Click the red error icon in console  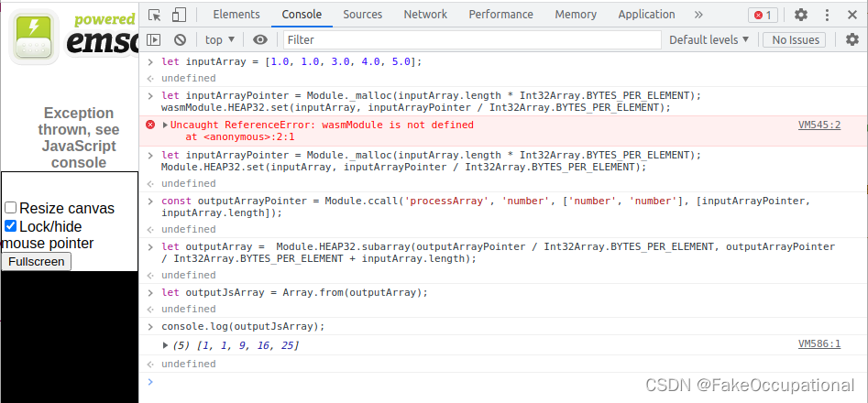click(150, 125)
